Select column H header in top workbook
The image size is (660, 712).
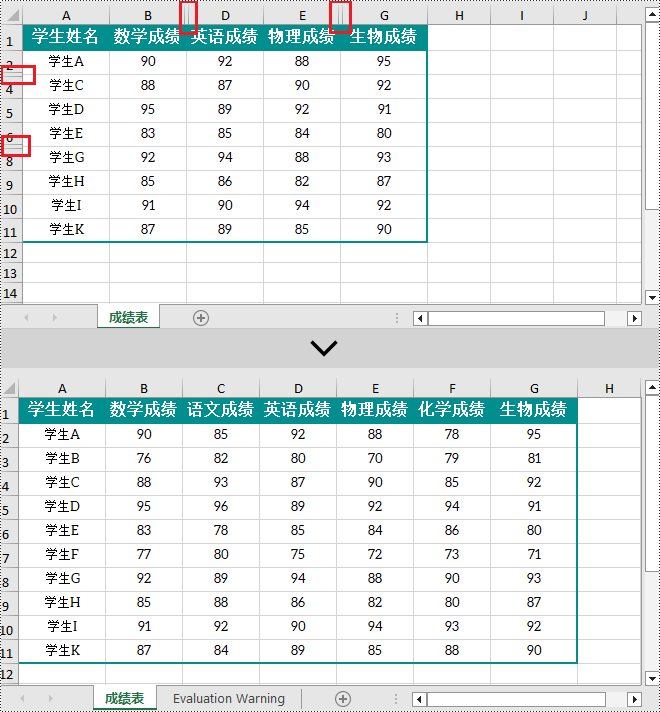click(x=459, y=15)
